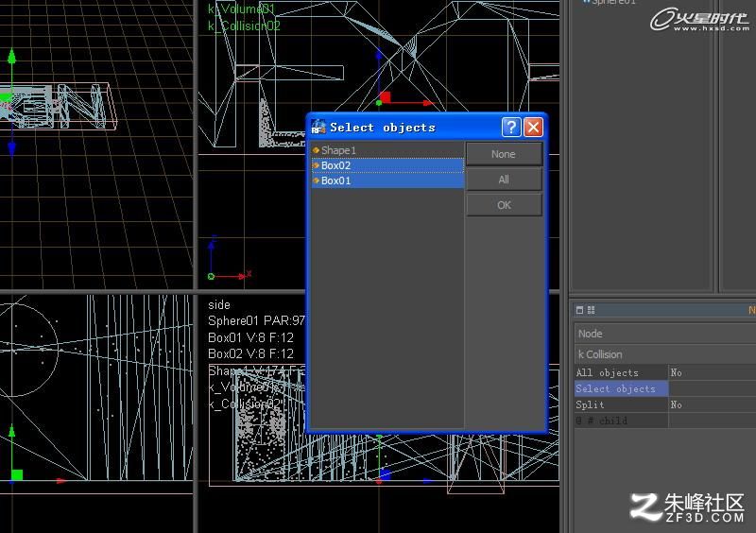The width and height of the screenshot is (756, 533).
Task: Toggle the All objects No value
Action: 676,372
